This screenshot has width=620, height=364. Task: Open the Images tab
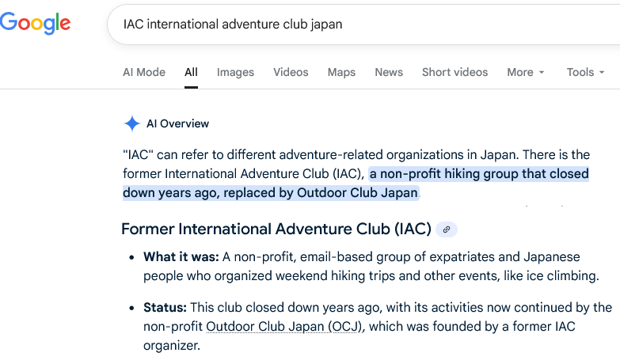[235, 72]
